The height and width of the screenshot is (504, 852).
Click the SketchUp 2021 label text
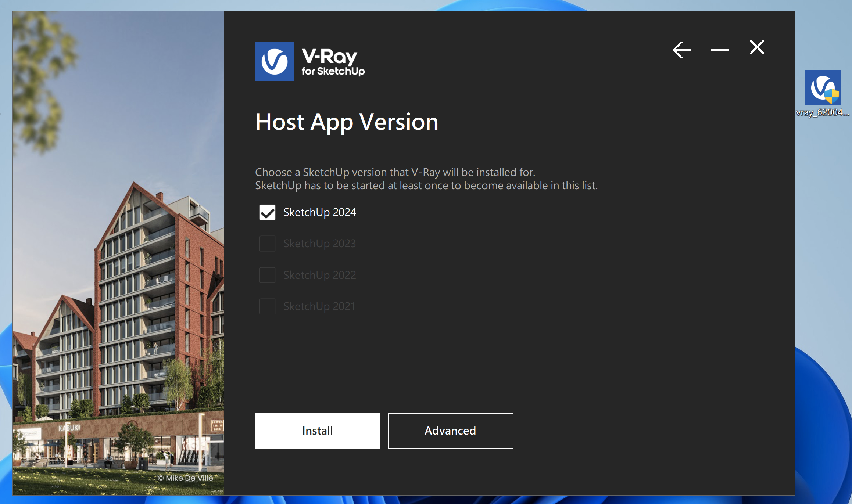pos(319,306)
